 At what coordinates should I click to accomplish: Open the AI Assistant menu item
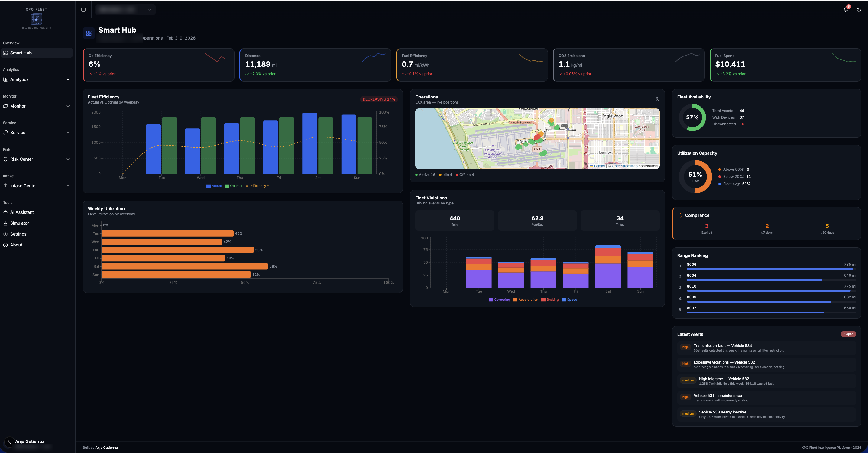click(37, 212)
